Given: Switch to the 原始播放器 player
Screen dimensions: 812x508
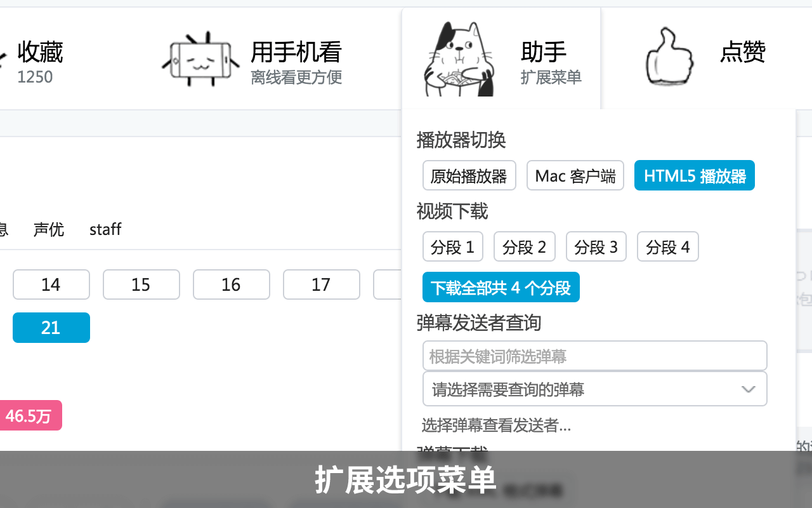Looking at the screenshot, I should pos(469,175).
